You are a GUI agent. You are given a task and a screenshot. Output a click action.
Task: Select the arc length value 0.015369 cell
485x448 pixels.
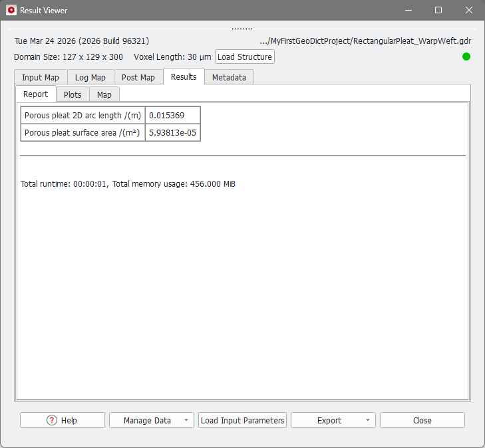[172, 115]
